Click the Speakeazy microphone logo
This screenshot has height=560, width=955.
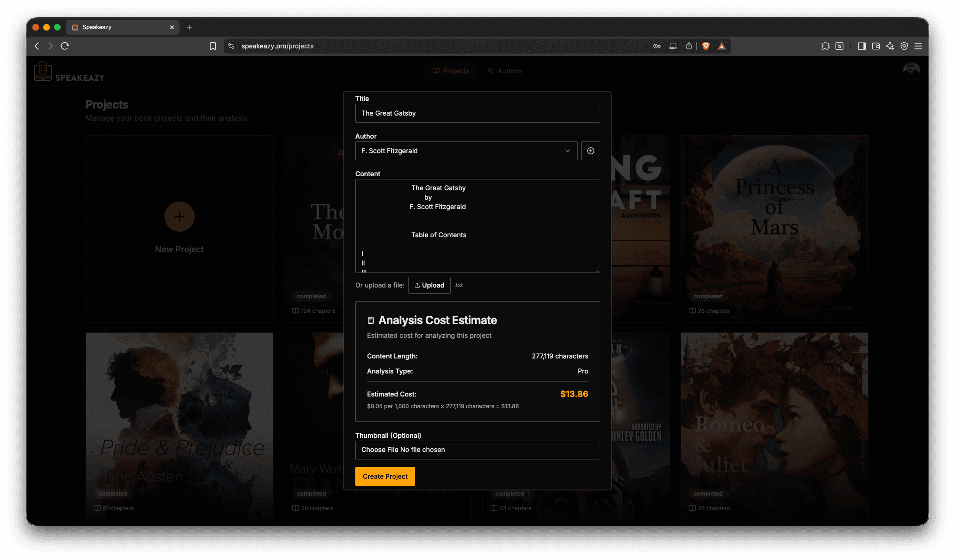[x=43, y=71]
